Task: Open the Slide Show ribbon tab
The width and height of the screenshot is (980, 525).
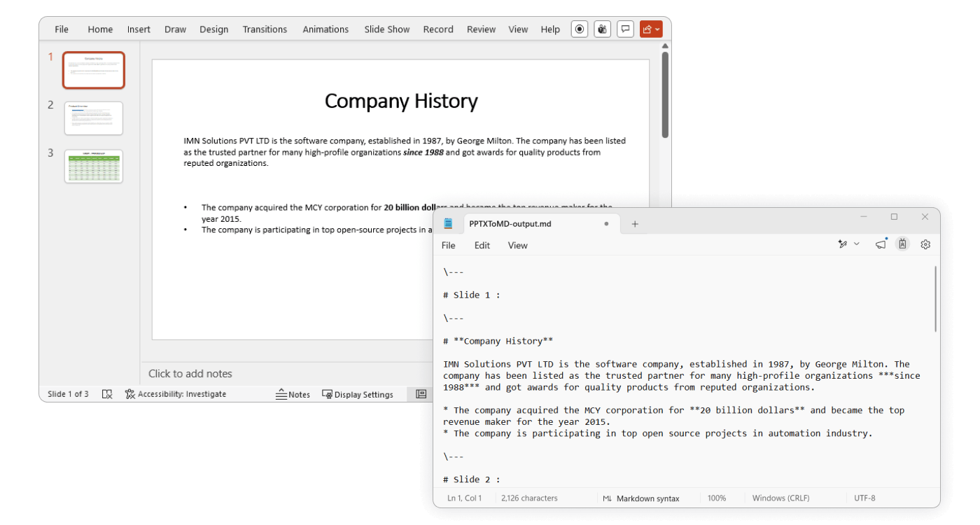Action: click(387, 29)
